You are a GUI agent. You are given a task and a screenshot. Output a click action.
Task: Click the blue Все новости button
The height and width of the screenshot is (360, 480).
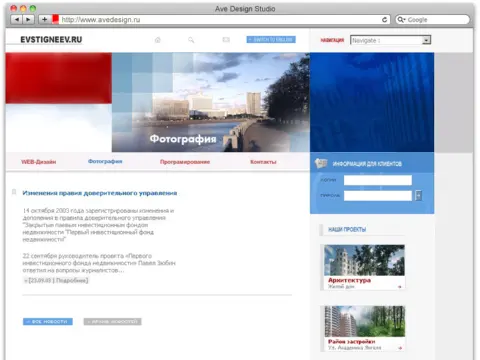pyautogui.click(x=48, y=322)
